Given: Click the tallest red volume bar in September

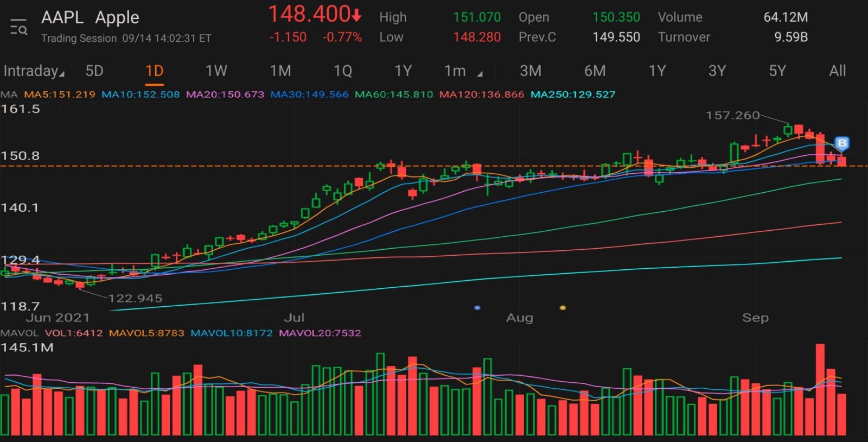Looking at the screenshot, I should point(820,389).
